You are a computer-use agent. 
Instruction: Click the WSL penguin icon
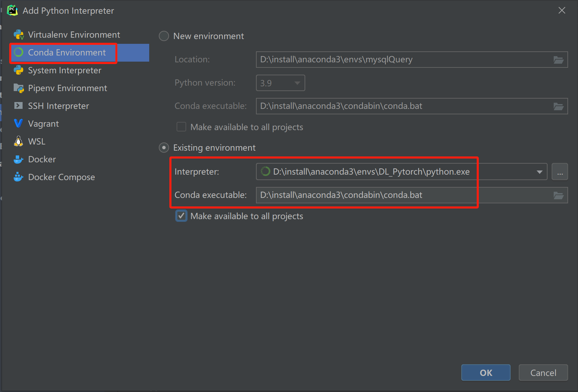[18, 141]
